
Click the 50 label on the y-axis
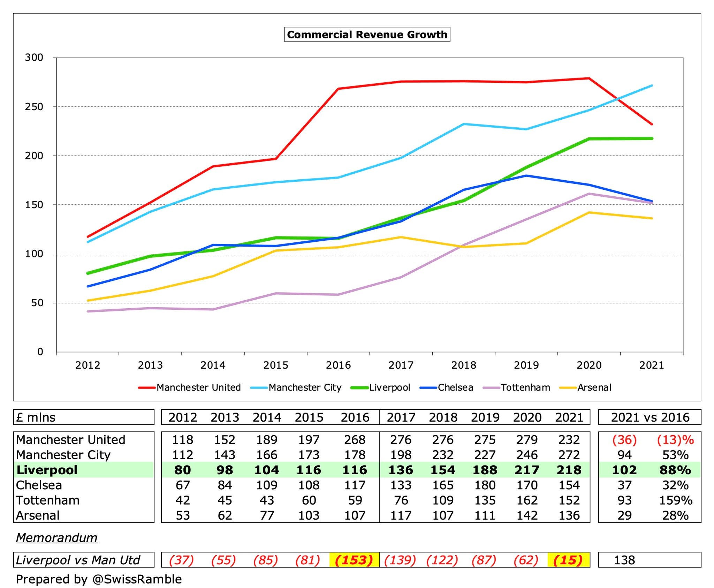37,303
